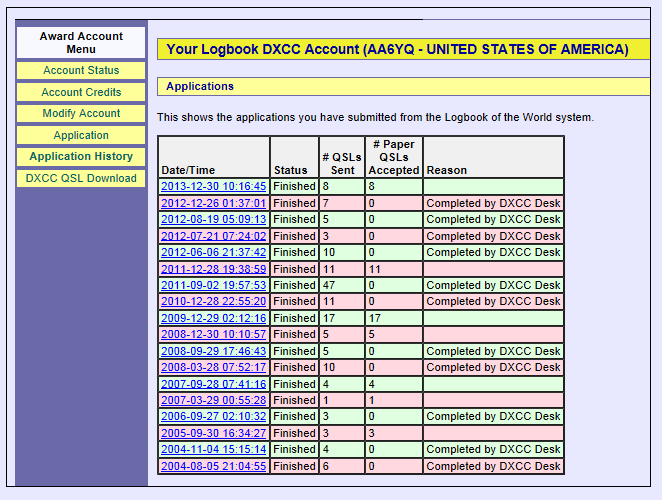The height and width of the screenshot is (500, 662).
Task: Open the 2012-06-06 21:37:42 application
Action: pyautogui.click(x=214, y=252)
